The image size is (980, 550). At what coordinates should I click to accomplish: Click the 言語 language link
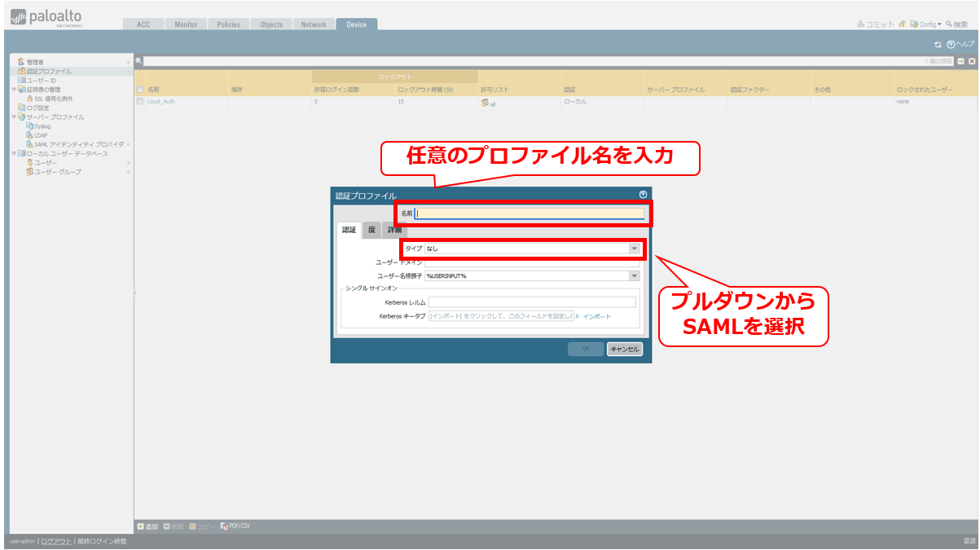[969, 541]
